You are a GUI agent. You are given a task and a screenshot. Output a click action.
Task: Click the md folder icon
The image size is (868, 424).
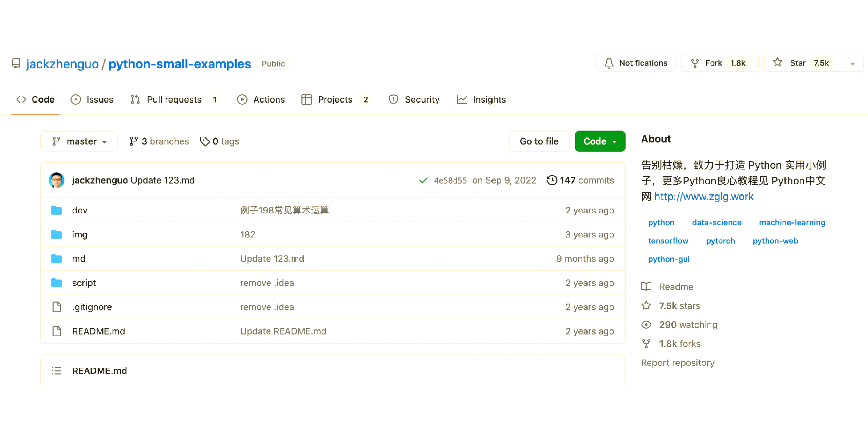[56, 259]
